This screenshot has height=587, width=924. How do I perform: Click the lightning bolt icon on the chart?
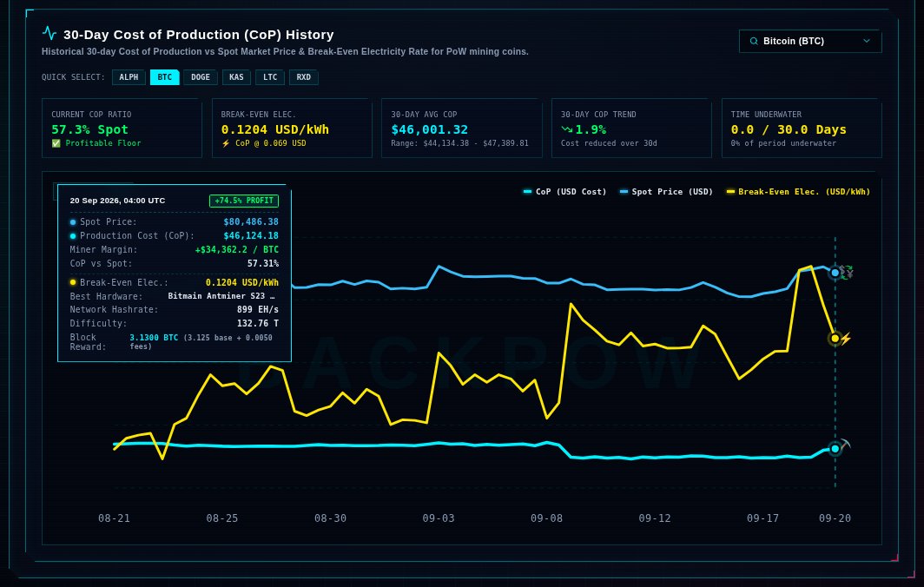tap(846, 339)
